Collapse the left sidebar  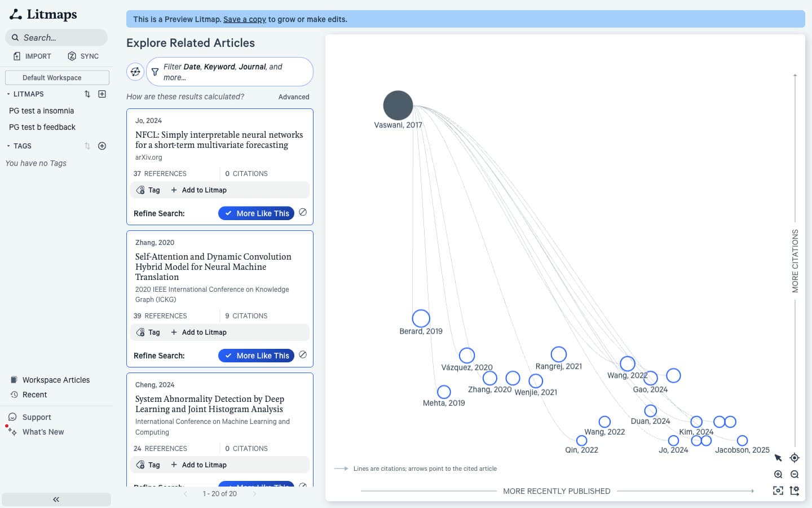coord(56,500)
